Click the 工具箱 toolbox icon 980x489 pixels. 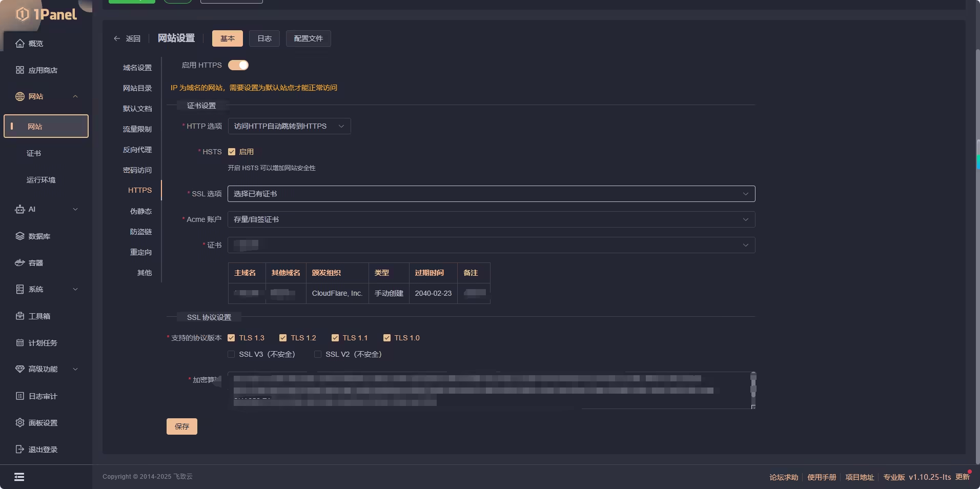point(20,316)
